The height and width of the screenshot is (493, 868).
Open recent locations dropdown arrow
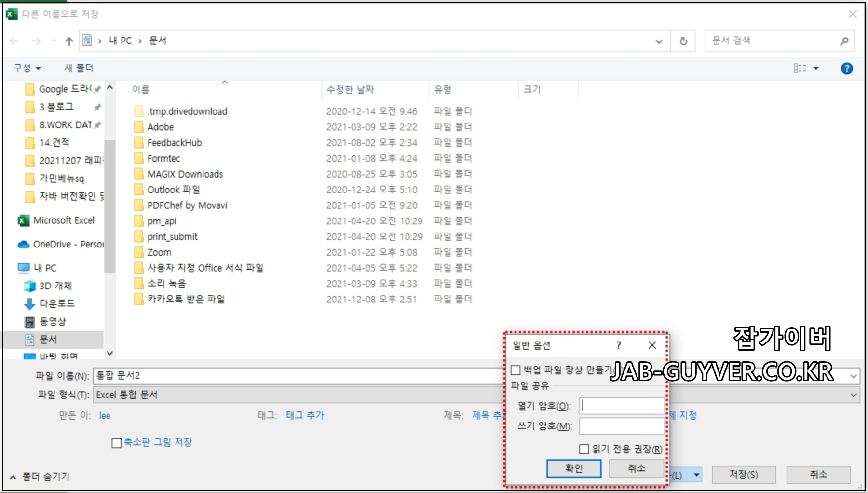(x=54, y=41)
